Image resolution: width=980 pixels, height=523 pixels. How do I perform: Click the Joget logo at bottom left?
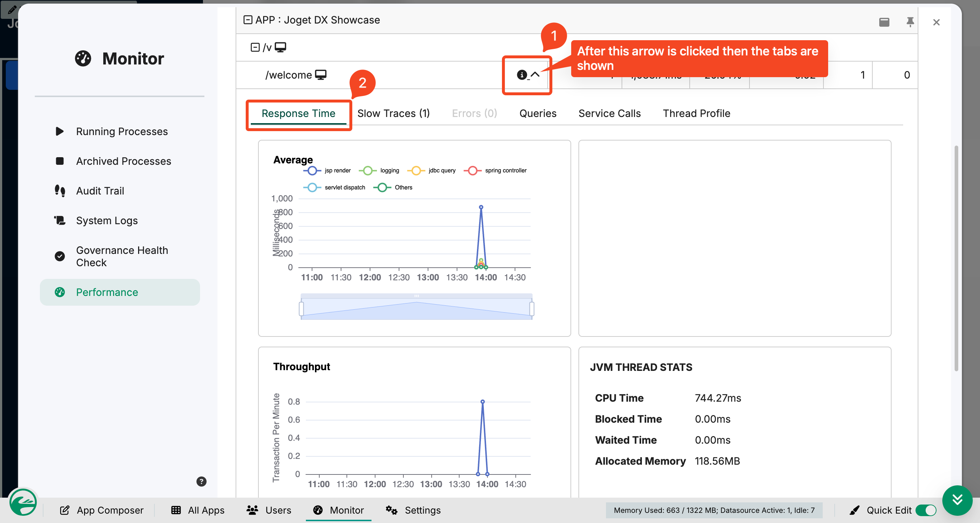pyautogui.click(x=23, y=502)
